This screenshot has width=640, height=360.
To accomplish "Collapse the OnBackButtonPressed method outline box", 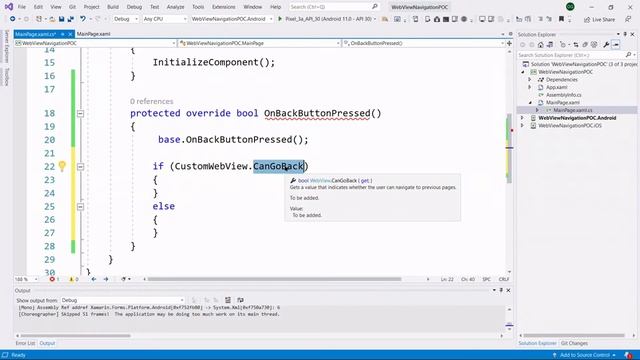I will [x=80, y=113].
